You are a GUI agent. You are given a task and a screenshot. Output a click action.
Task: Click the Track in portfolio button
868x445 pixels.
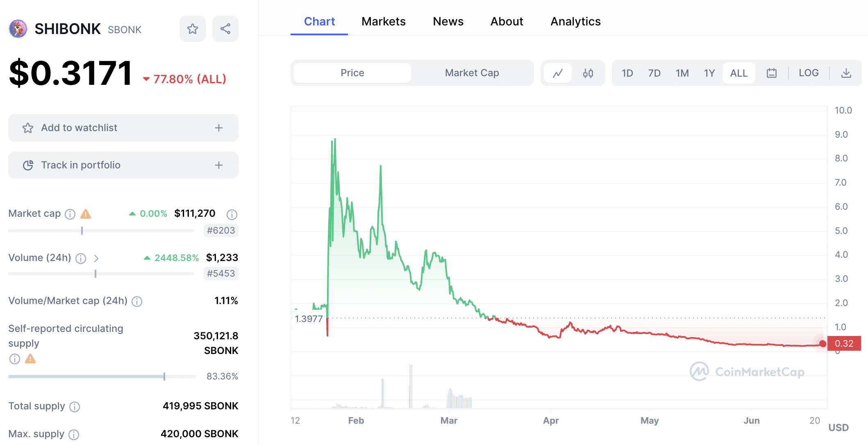[x=123, y=165]
